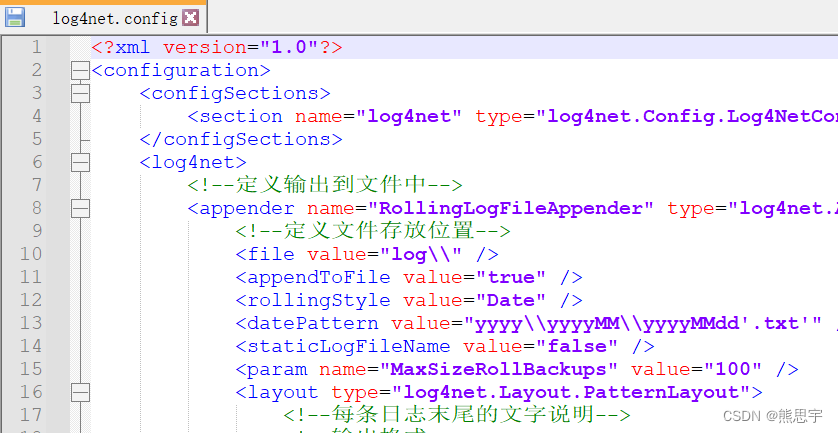Click the datePattern tag name on line 13
This screenshot has height=433, width=838.
pos(313,323)
